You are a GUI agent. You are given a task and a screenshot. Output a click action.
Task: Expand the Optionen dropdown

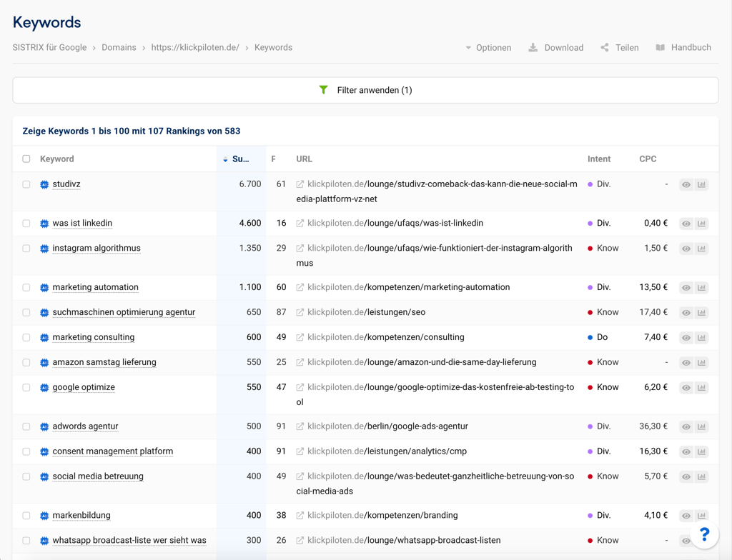[488, 48]
